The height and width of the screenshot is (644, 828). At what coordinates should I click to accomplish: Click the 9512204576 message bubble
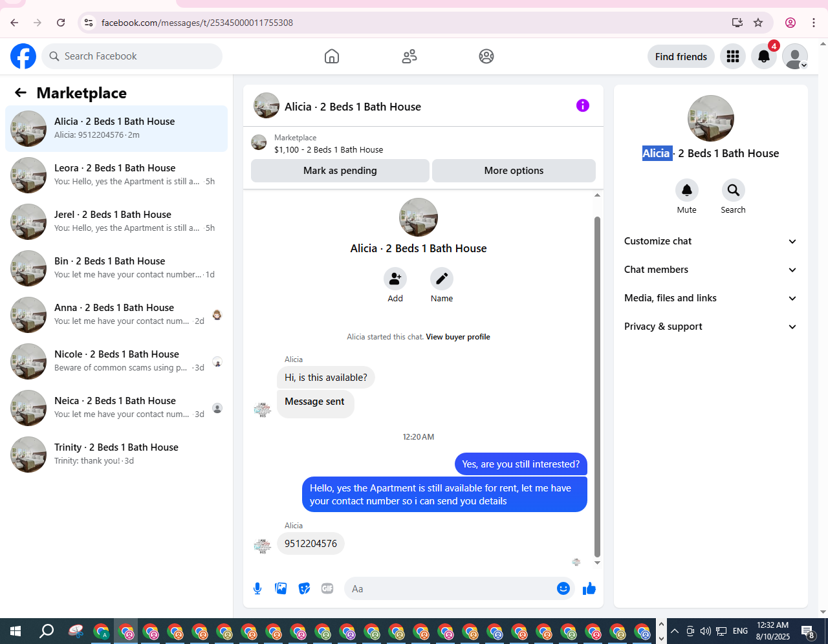(310, 544)
